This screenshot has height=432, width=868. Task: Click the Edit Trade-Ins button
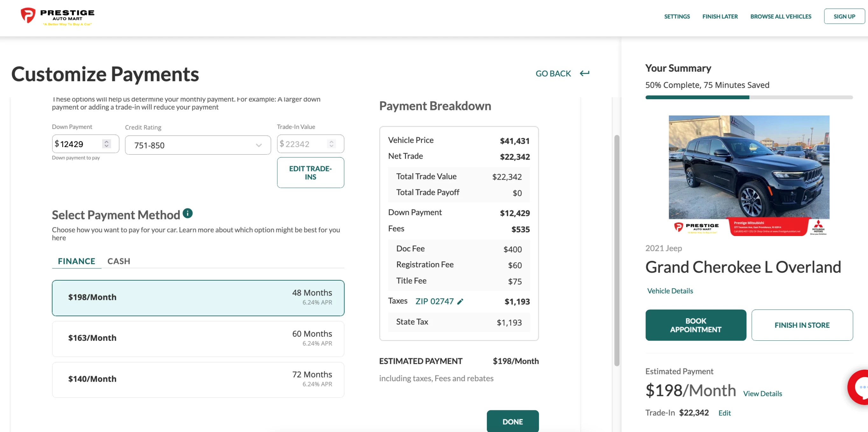[310, 172]
